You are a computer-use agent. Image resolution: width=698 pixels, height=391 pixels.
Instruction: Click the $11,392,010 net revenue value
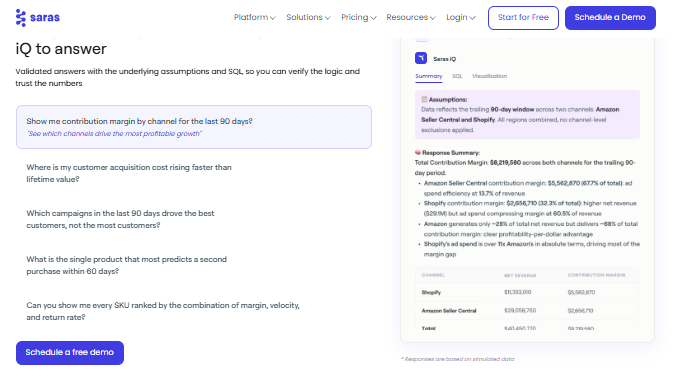517,293
